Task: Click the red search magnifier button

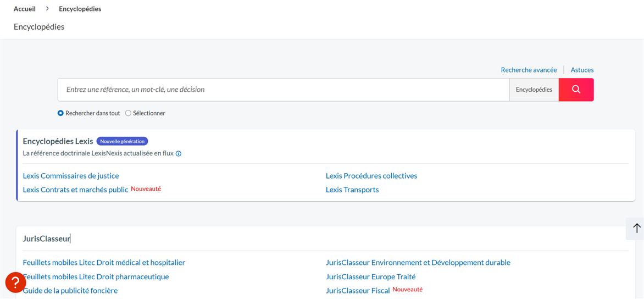Action: click(576, 90)
